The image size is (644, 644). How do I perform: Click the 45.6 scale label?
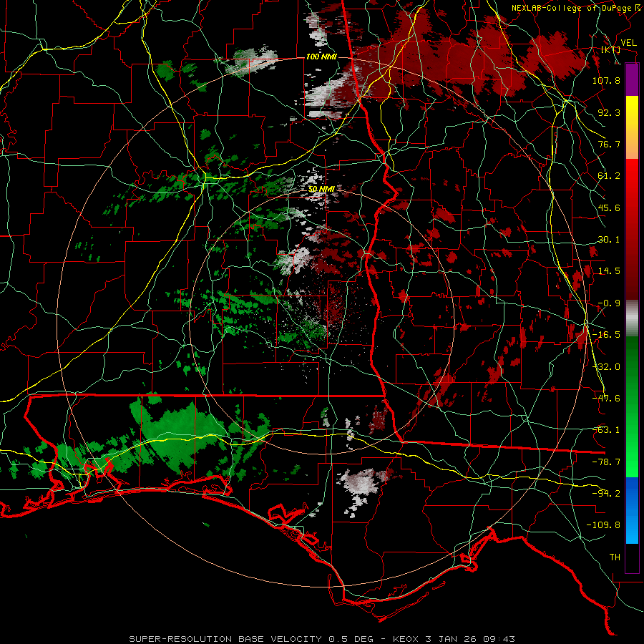pos(609,208)
